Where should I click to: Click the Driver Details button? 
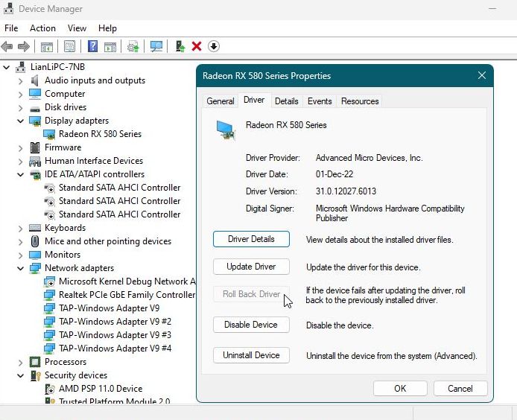[x=251, y=239]
